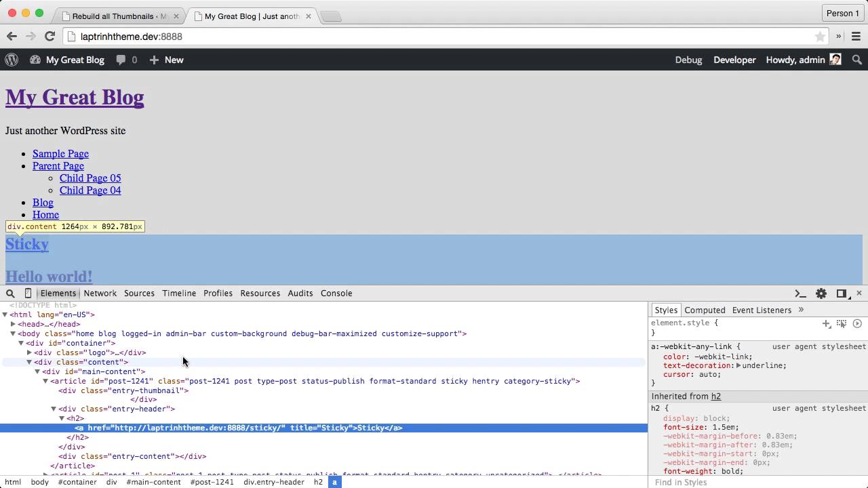Close the DevTools panel with the X

[x=859, y=293]
